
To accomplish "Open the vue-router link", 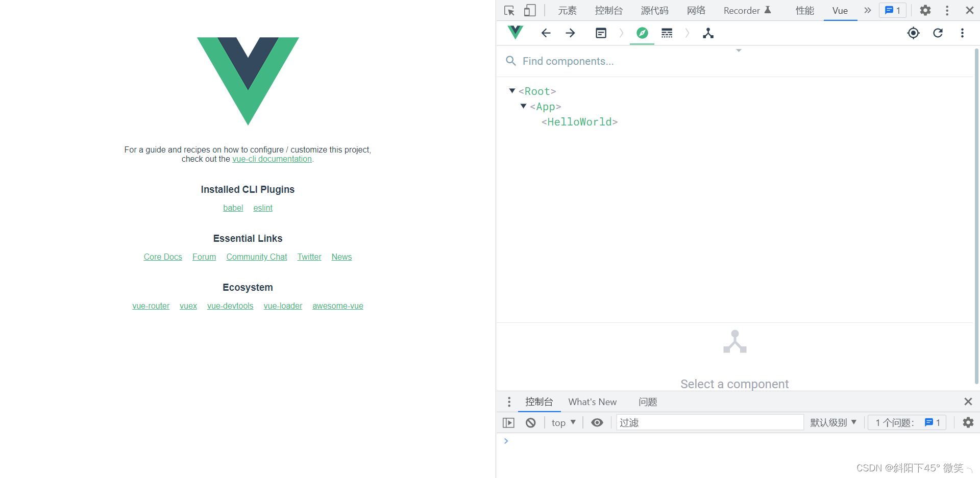I will coord(151,306).
